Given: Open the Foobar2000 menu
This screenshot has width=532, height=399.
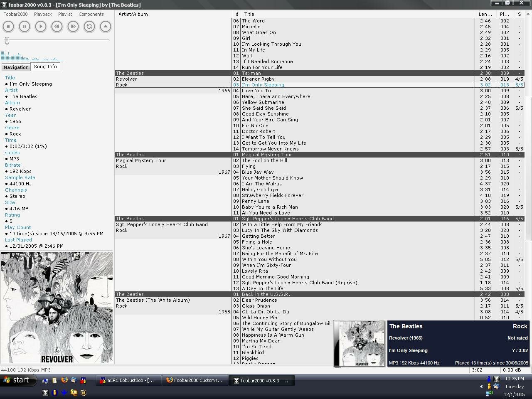Looking at the screenshot, I should point(15,14).
